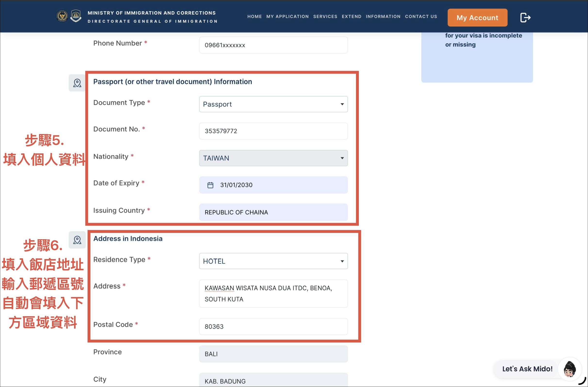The height and width of the screenshot is (387, 588).
Task: Click the Address in Indonesia map-pin icon
Action: [77, 240]
